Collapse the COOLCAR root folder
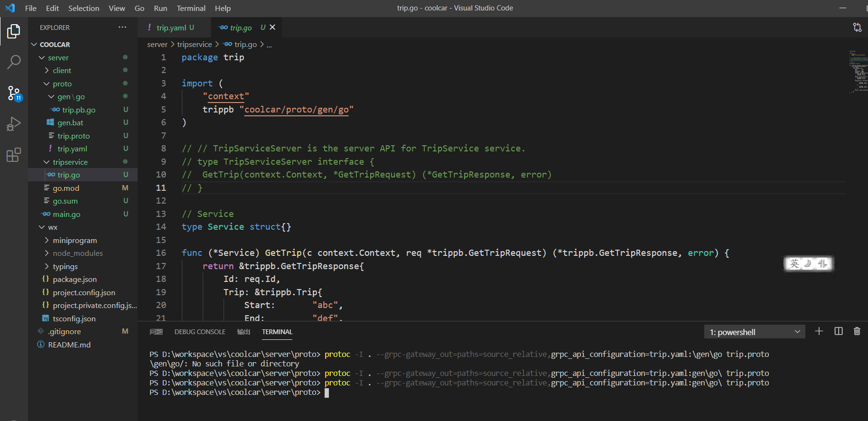 (34, 45)
